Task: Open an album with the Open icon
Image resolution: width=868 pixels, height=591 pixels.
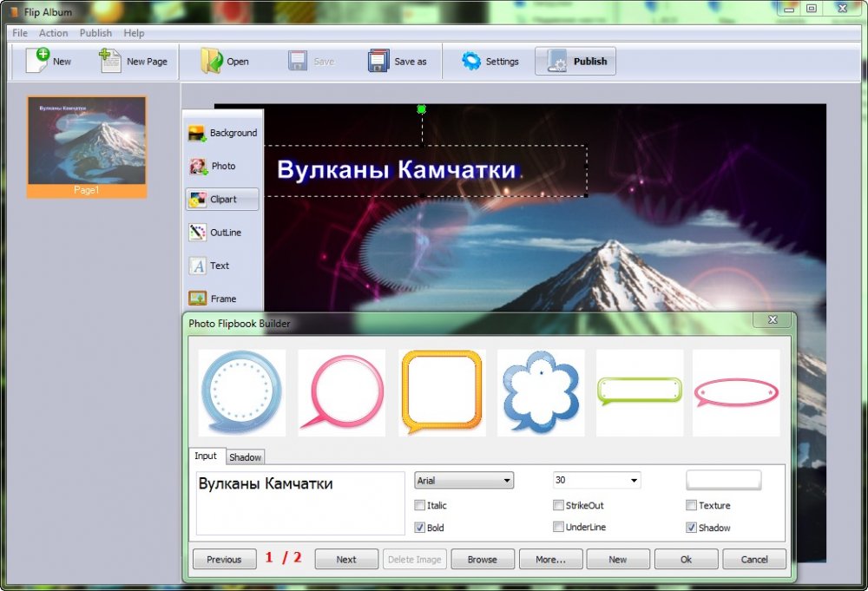Action: tap(212, 61)
